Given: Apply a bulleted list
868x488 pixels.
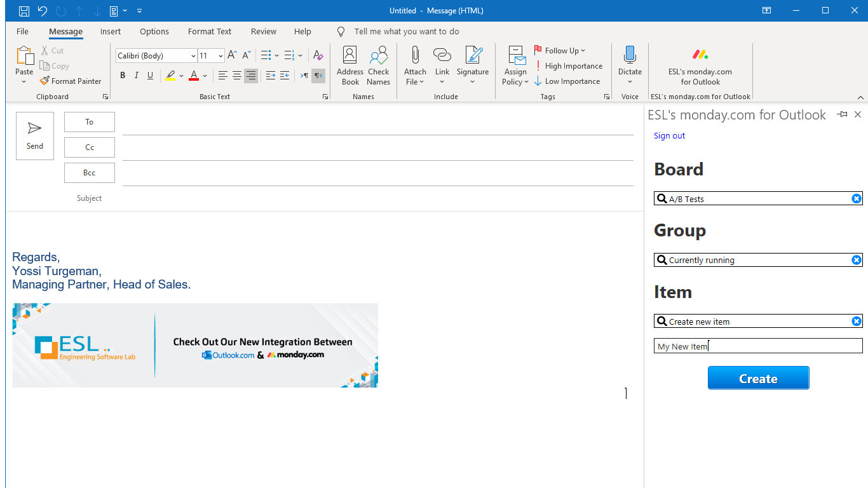Looking at the screenshot, I should pos(266,55).
